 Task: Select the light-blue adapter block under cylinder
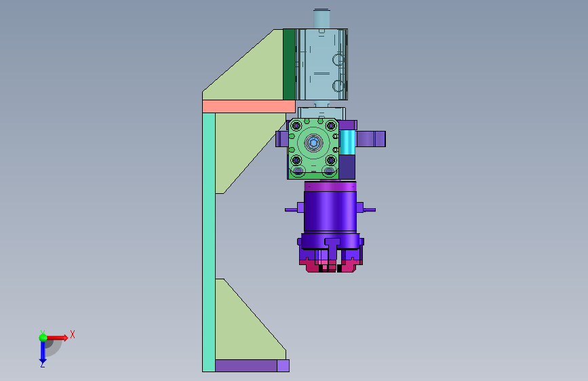(x=321, y=113)
